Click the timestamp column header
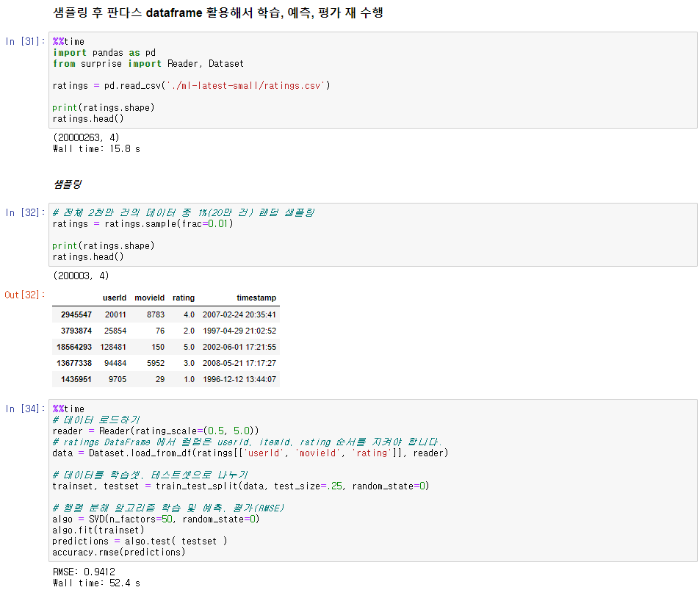Screen dimensions: 700x590 tap(256, 298)
